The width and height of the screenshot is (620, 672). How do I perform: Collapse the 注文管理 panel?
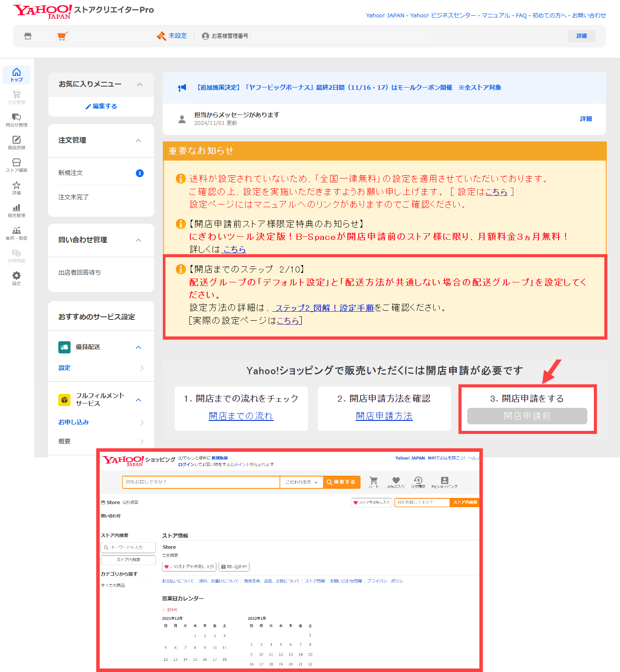[138, 141]
